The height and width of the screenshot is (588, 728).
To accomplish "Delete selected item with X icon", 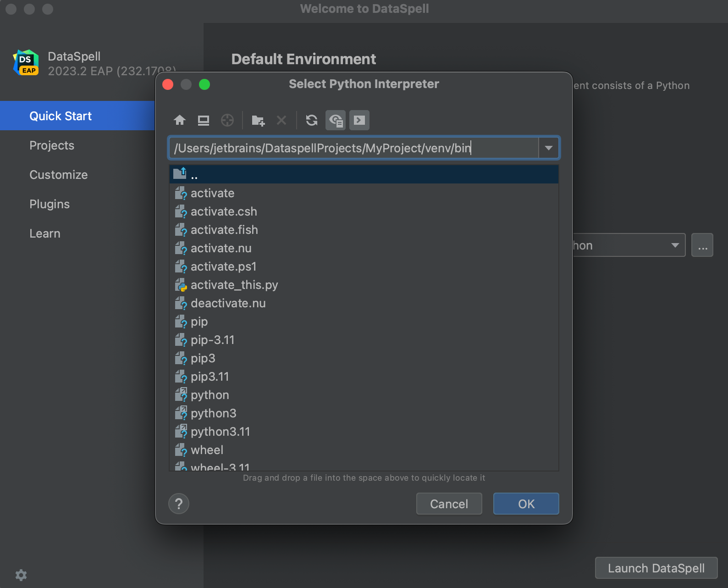I will tap(281, 120).
